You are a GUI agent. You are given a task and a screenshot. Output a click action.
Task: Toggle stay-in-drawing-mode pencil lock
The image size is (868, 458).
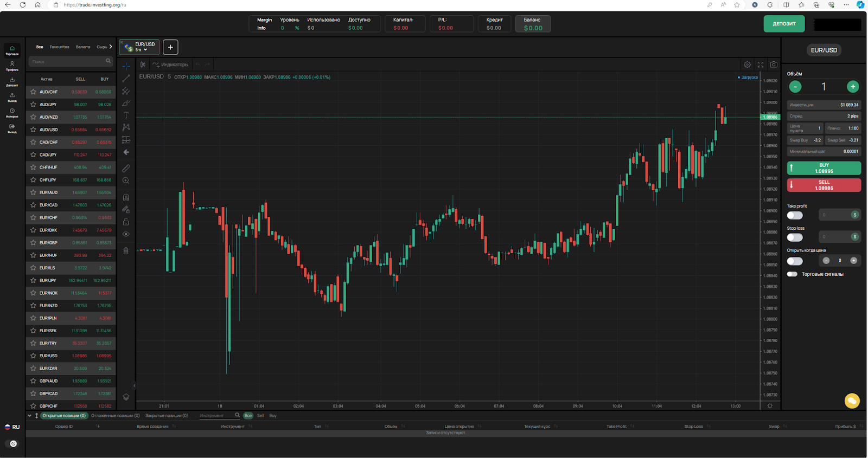126,210
